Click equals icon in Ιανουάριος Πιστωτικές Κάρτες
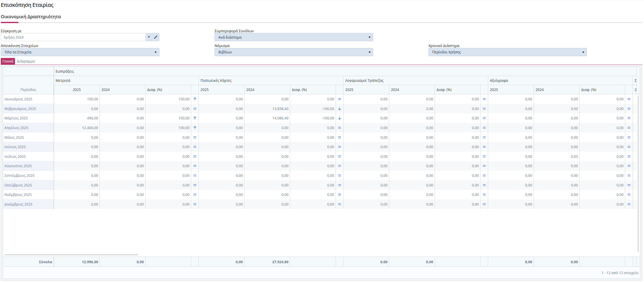The height and width of the screenshot is (282, 644). (x=339, y=99)
